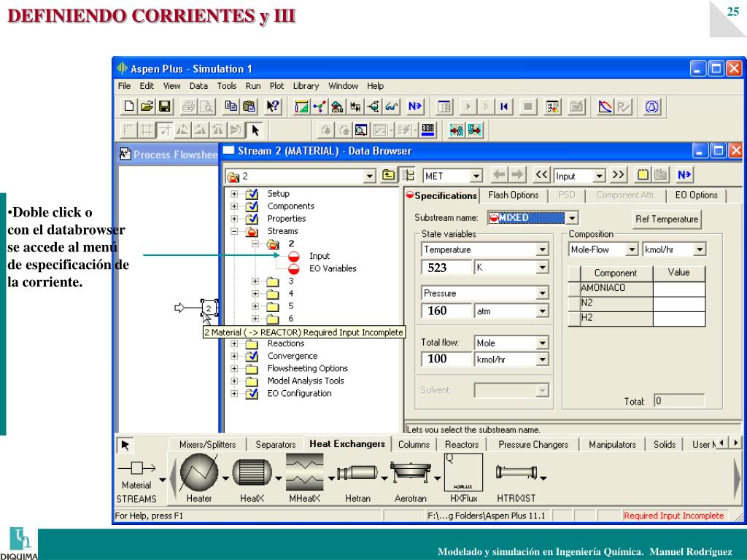Select the Heater model icon
Viewport: 747px width, 560px height.
pos(199,472)
